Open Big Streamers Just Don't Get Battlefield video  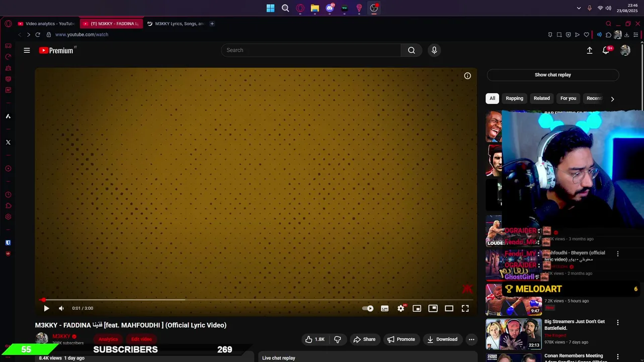(575, 325)
